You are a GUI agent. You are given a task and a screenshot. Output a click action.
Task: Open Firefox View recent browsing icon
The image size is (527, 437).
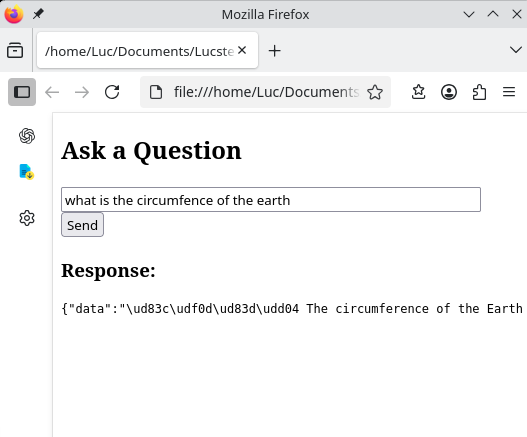tap(15, 50)
